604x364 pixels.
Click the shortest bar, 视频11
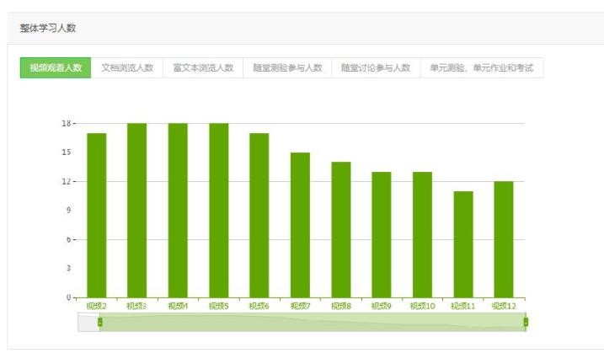462,244
